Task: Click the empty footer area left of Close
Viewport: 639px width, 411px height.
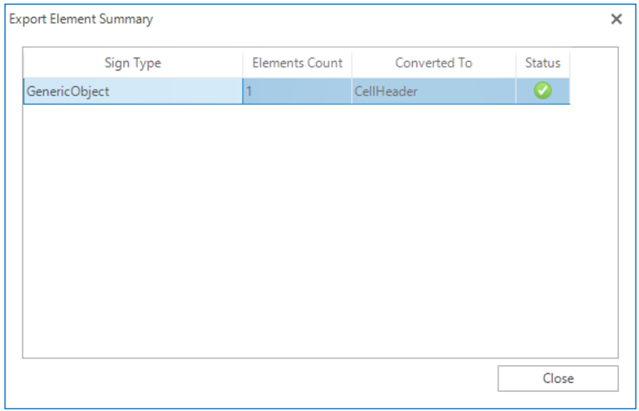Action: 250,379
